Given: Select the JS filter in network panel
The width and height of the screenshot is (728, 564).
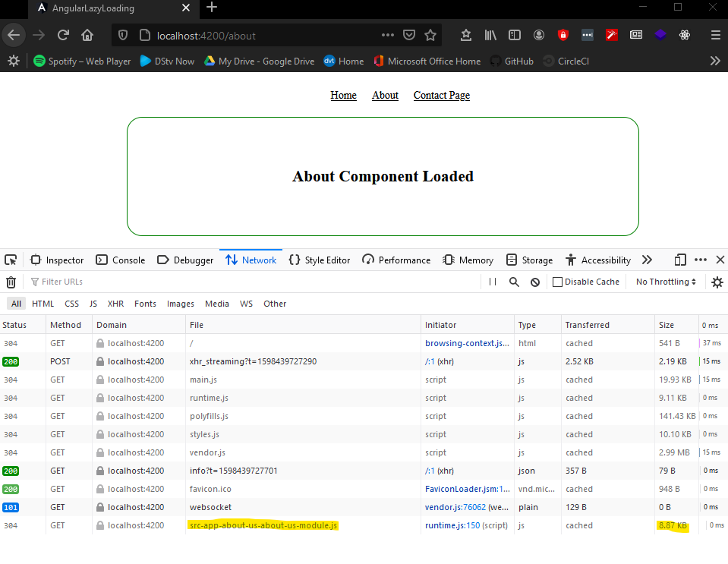Looking at the screenshot, I should pos(93,303).
